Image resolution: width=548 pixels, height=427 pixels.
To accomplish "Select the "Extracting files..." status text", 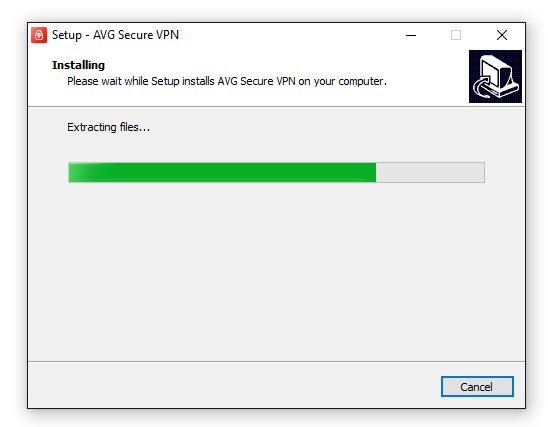I will 108,127.
